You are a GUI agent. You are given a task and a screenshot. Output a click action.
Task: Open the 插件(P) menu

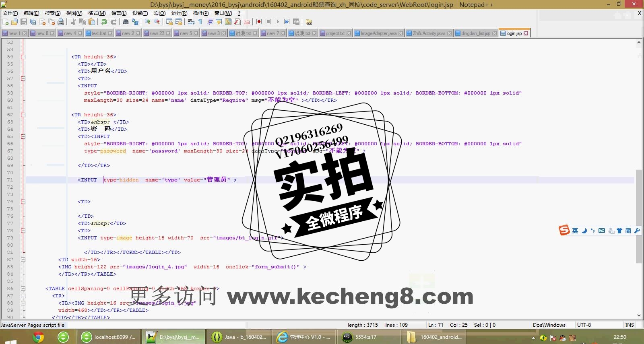(x=201, y=13)
